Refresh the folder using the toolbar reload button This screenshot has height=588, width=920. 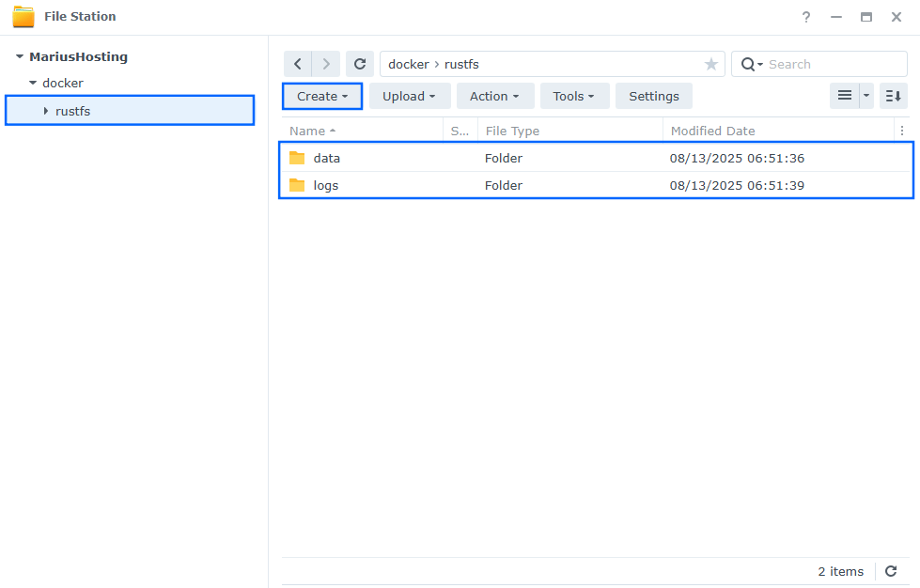click(x=360, y=64)
